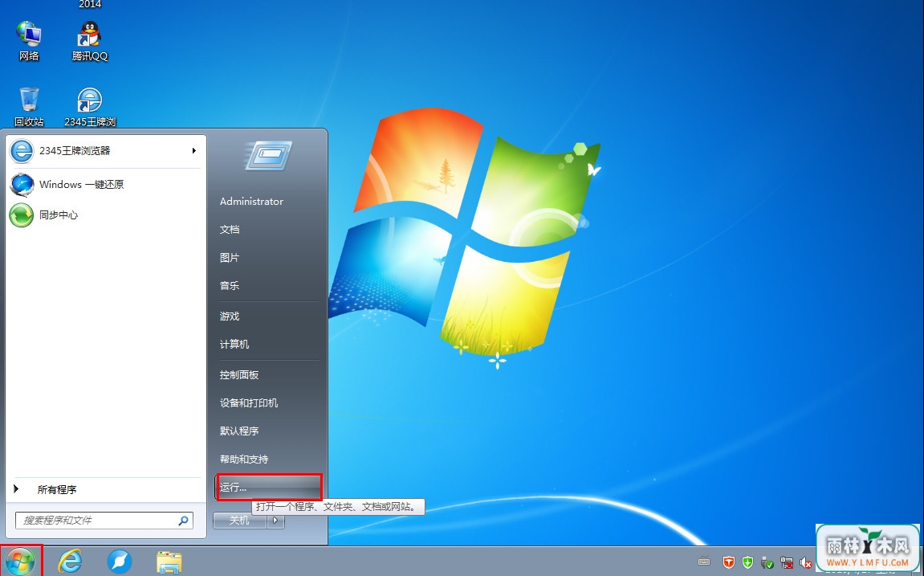Click the keyboard input method tray icon
The height and width of the screenshot is (576, 924).
pos(703,562)
